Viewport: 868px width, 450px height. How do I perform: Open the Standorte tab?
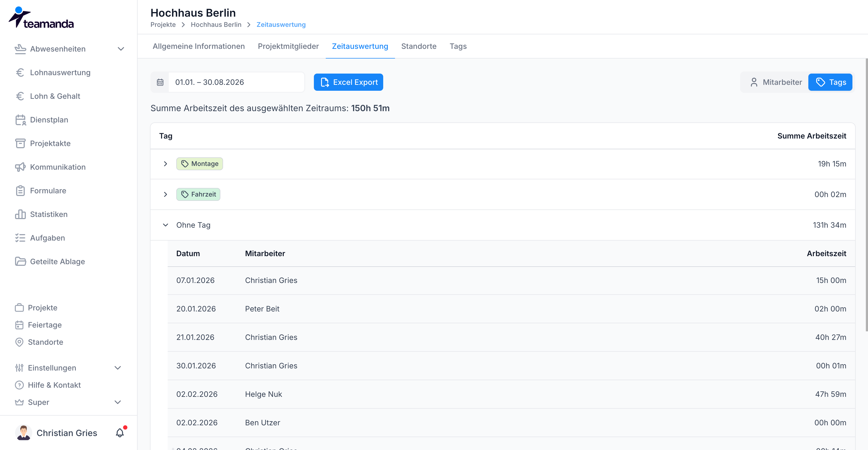coord(419,46)
